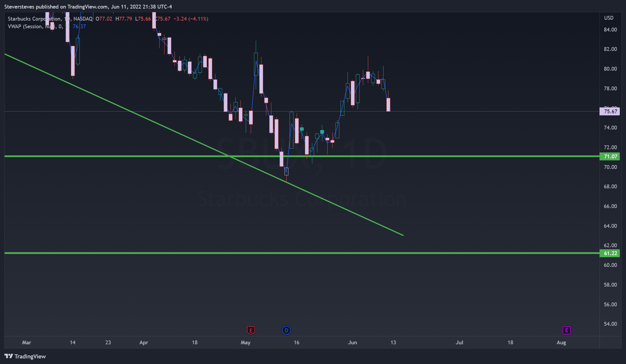
Task: Select the 71.07 green price label
Action: click(610, 157)
